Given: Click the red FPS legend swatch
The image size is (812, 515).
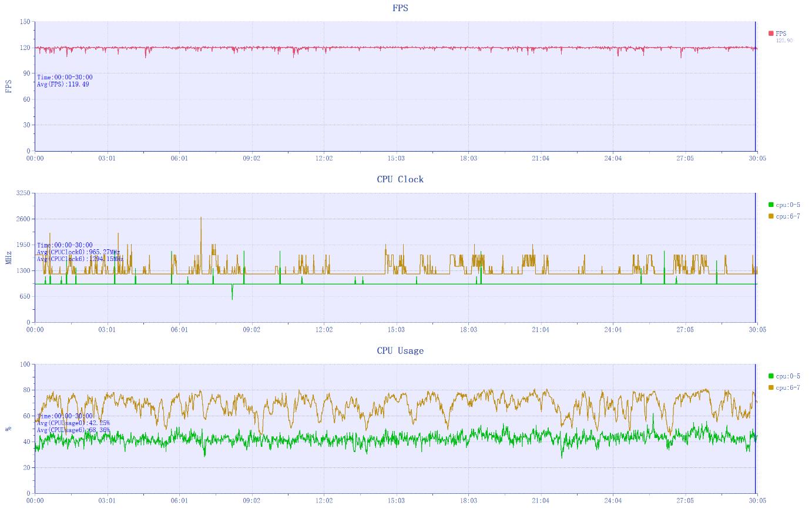Looking at the screenshot, I should pos(771,34).
